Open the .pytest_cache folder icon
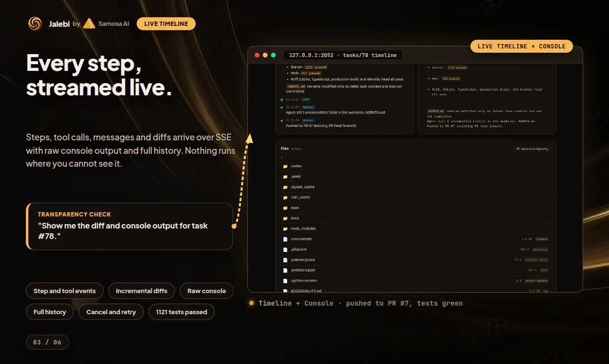The image size is (609, 364). click(x=285, y=187)
